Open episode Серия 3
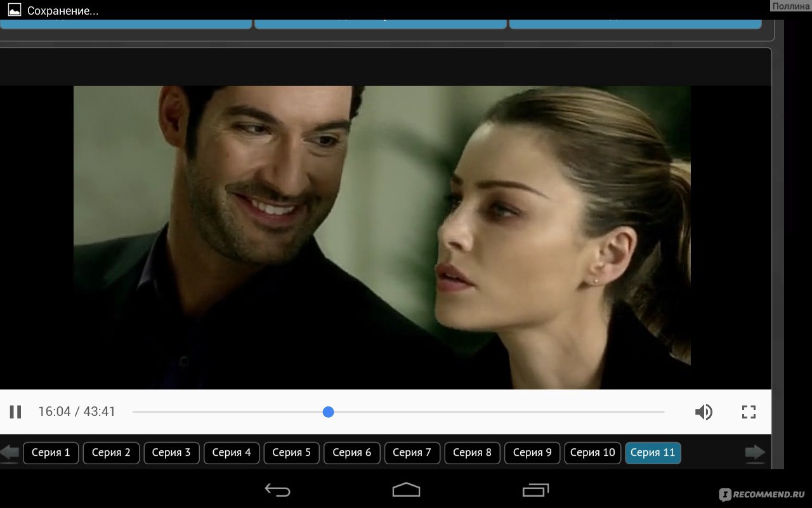Image resolution: width=812 pixels, height=508 pixels. click(171, 453)
